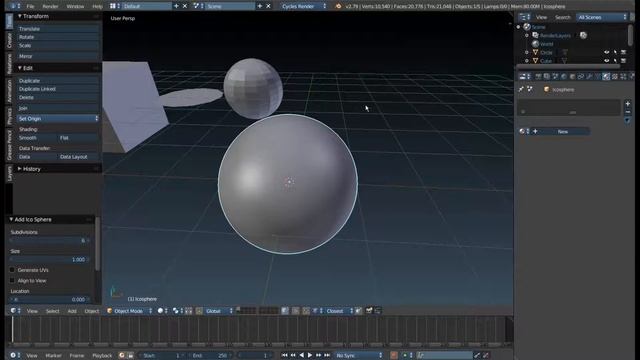Click the viewport shading sphere icon
Screen dimensions: 640x360
(x=160, y=311)
